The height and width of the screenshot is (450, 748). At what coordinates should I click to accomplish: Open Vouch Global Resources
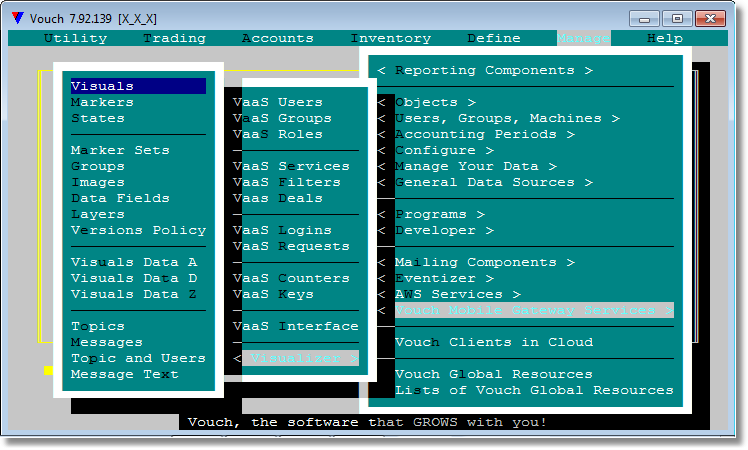(x=494, y=374)
